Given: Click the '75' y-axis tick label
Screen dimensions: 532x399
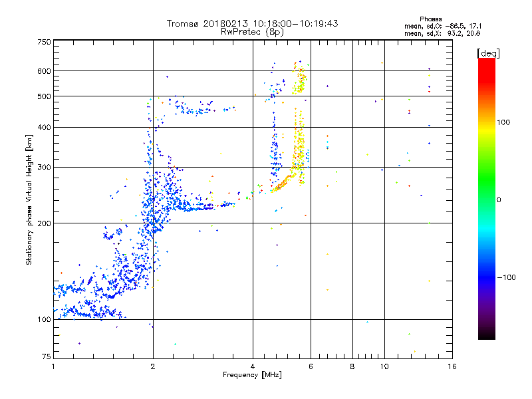Looking at the screenshot, I should tap(47, 356).
